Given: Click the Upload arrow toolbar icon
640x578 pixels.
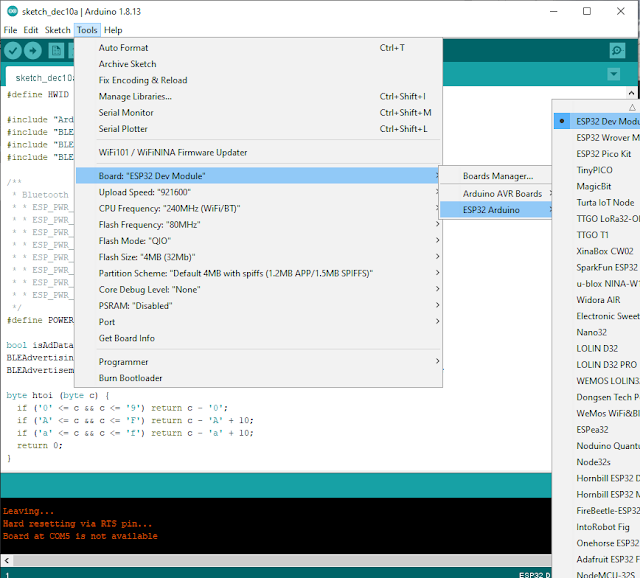Looking at the screenshot, I should click(33, 51).
